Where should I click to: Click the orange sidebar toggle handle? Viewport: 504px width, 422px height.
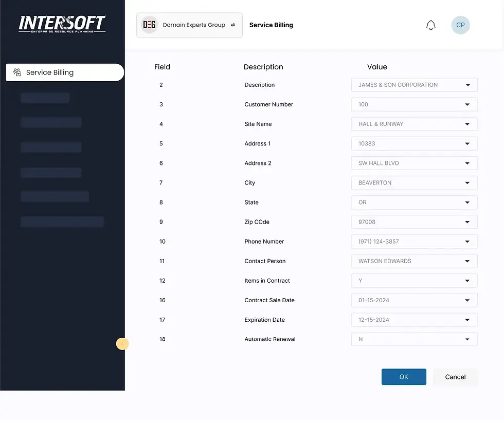click(122, 343)
